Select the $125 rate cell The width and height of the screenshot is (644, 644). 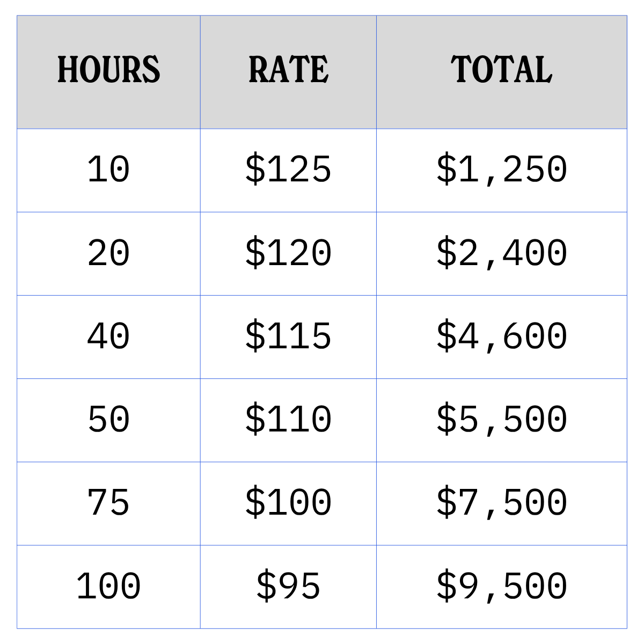pos(288,171)
